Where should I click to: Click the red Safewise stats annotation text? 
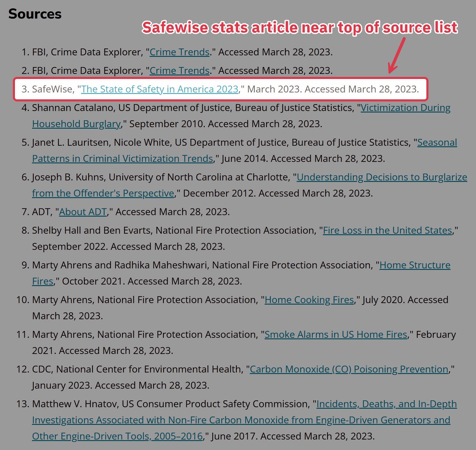[300, 28]
